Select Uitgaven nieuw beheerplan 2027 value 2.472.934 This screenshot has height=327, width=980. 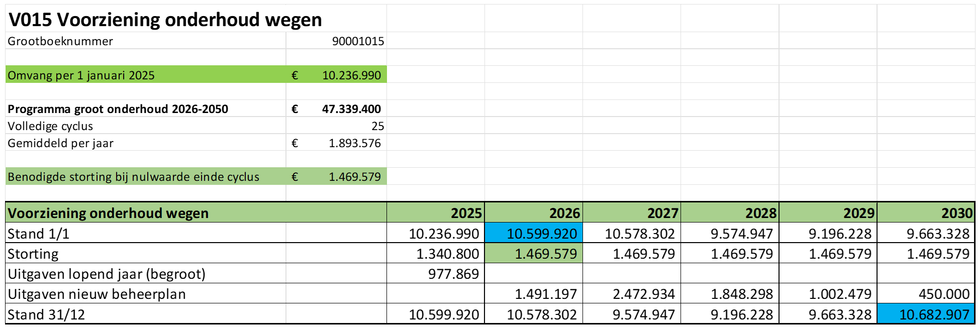point(643,294)
